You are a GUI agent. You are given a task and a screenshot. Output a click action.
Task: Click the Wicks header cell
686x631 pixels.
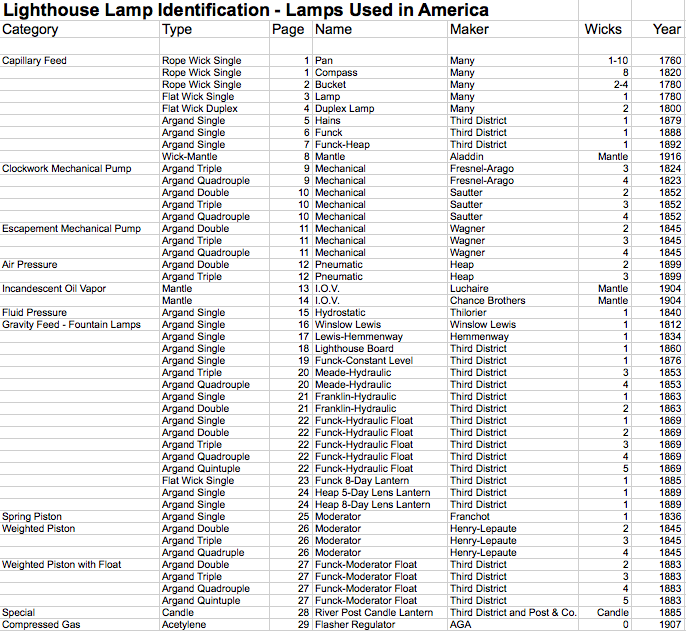tap(605, 29)
